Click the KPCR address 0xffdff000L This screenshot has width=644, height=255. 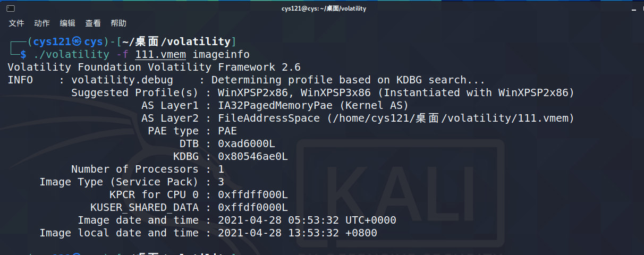(253, 194)
